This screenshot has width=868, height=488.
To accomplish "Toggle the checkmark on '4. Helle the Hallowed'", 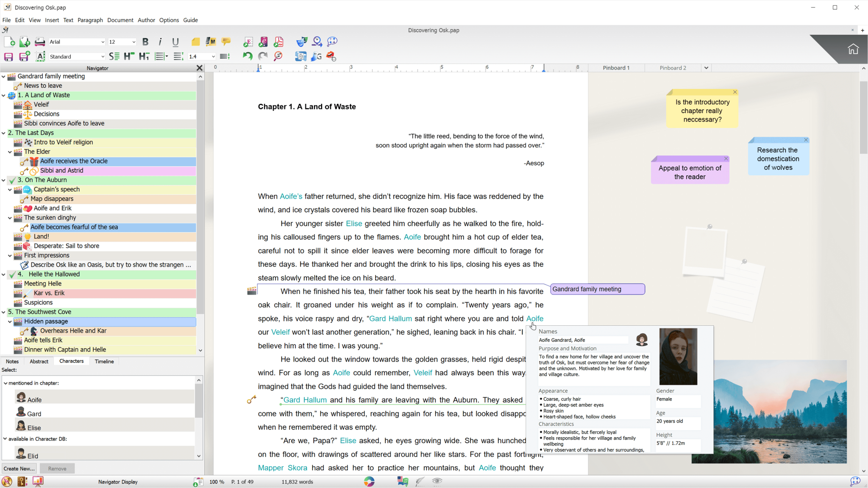I will (12, 274).
